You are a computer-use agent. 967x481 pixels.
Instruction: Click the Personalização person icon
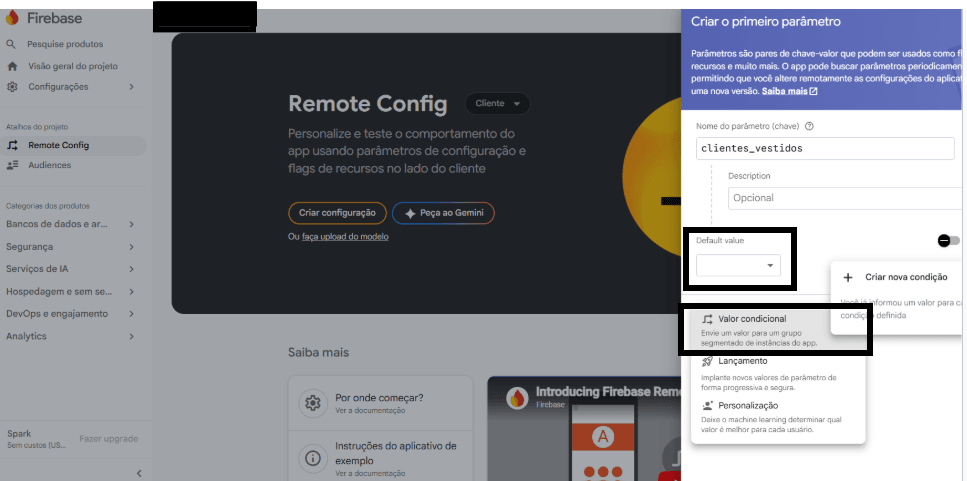(707, 406)
